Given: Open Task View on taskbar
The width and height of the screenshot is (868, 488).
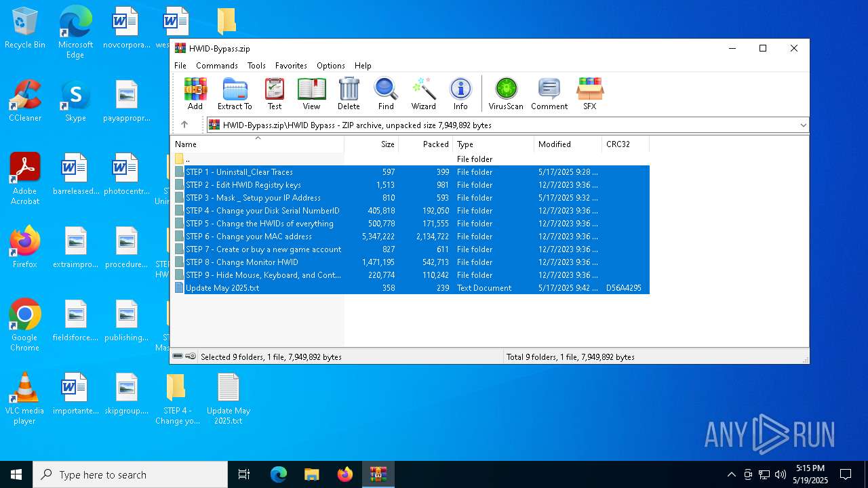Looking at the screenshot, I should pos(244,474).
